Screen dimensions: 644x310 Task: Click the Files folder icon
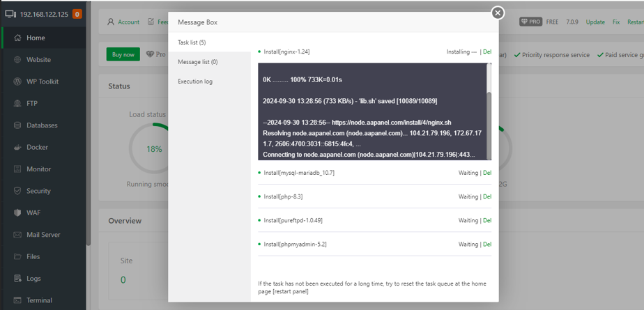[x=17, y=256]
